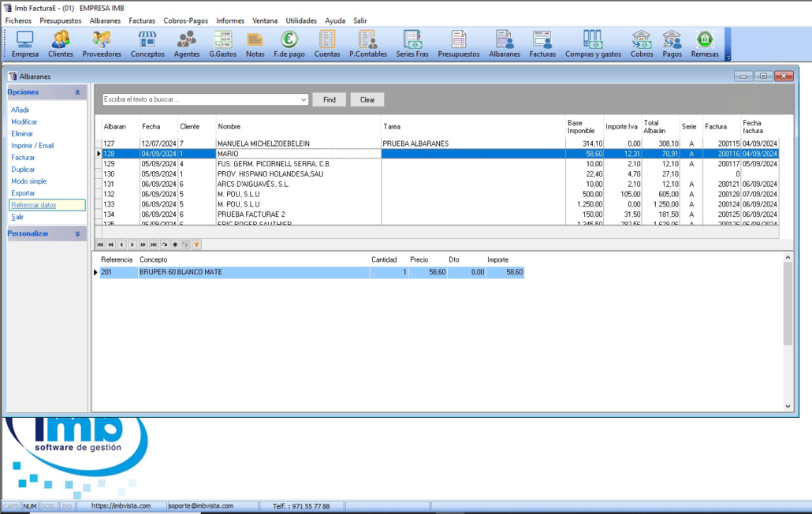Click the Fecha column header

coord(159,126)
